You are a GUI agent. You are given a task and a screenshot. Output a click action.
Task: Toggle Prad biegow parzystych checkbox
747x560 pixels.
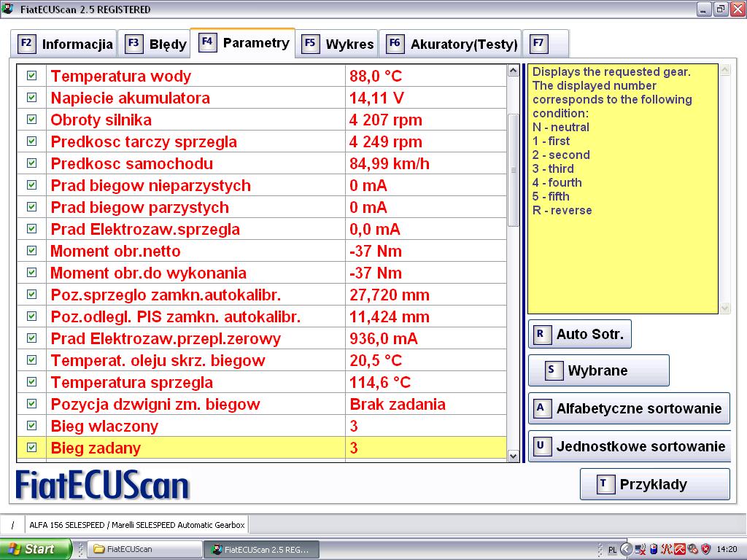(x=32, y=207)
